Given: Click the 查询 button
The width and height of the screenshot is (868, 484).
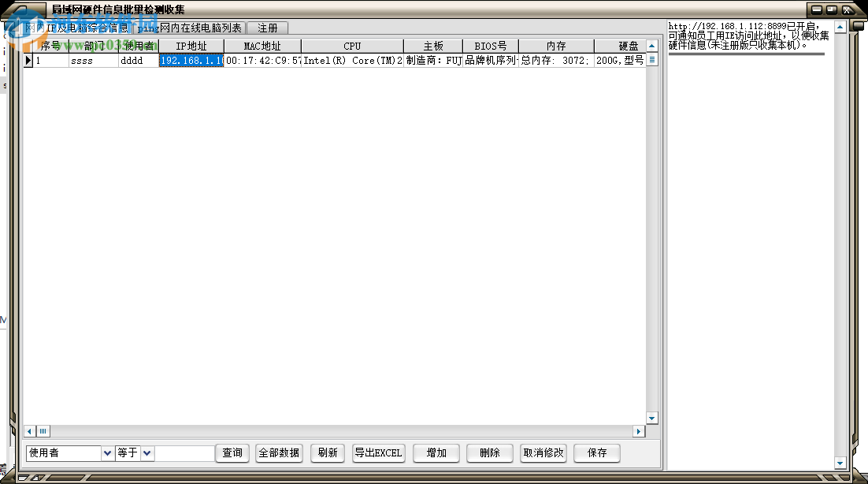Looking at the screenshot, I should (x=232, y=453).
